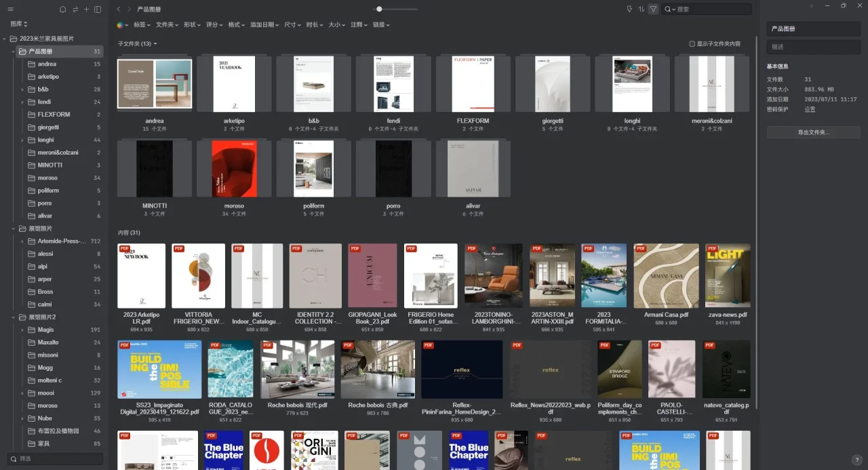Click the 描述 description field

814,47
